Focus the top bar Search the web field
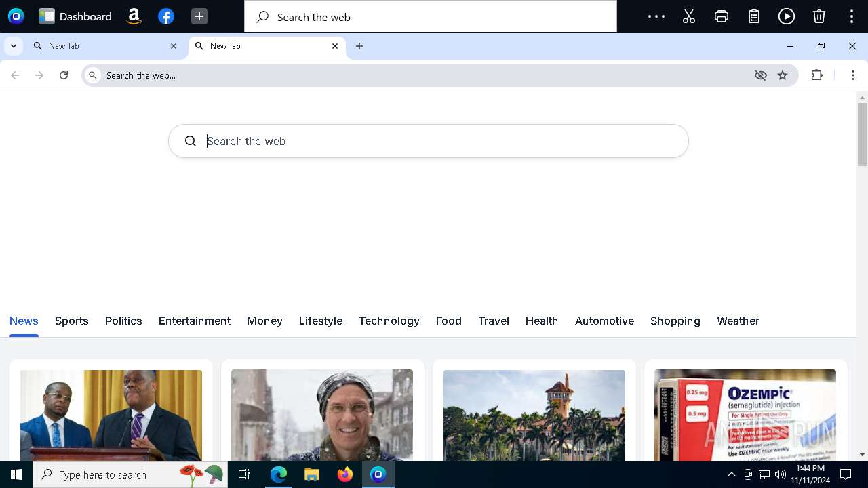 (x=431, y=16)
